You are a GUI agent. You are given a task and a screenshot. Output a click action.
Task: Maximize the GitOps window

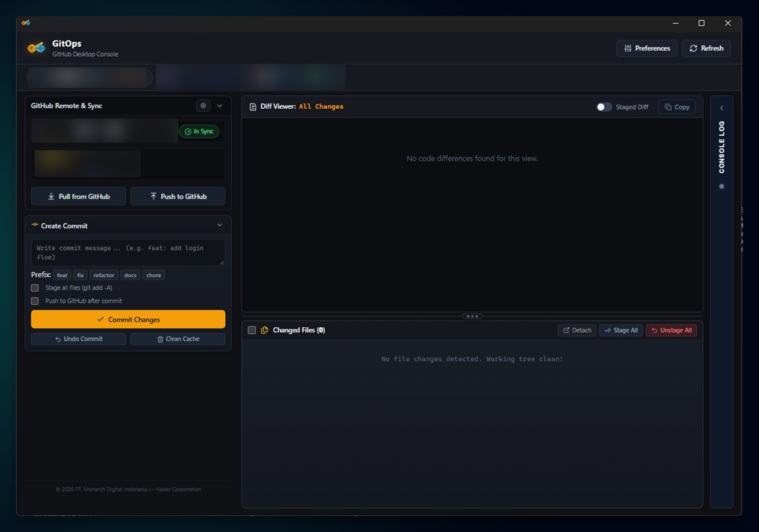(702, 23)
